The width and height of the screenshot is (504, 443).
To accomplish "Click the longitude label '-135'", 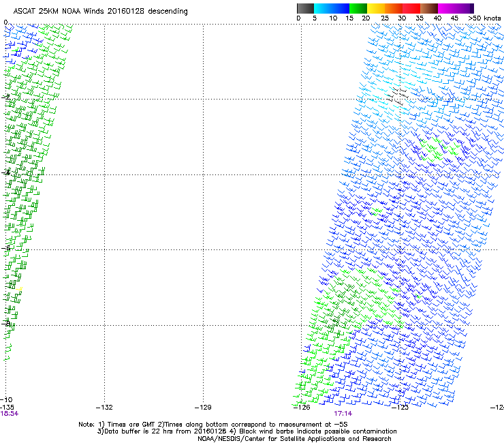I will pos(7,408).
